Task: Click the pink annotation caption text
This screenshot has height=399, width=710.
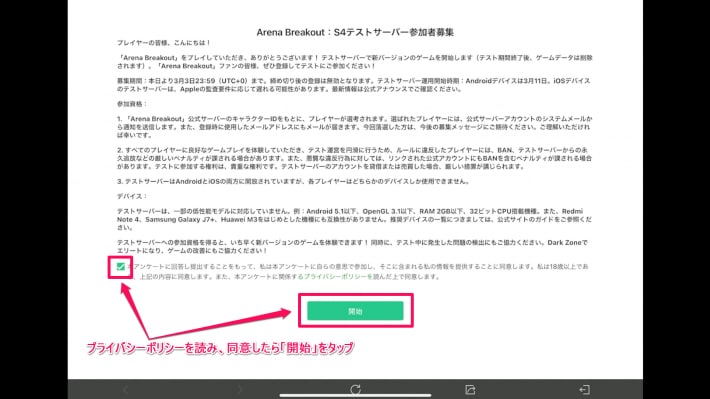Action: tap(220, 348)
